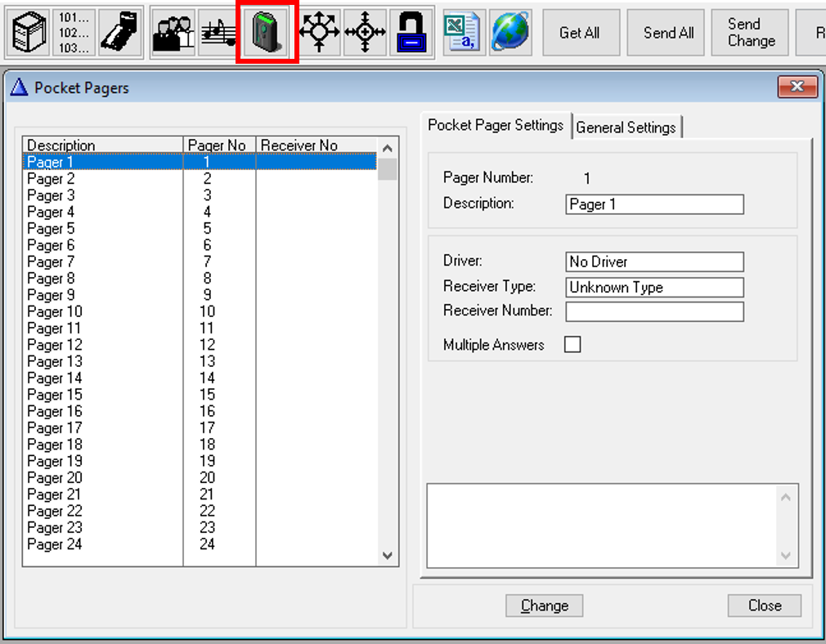
Task: Click the pager list scroll down arrow
Action: (388, 556)
